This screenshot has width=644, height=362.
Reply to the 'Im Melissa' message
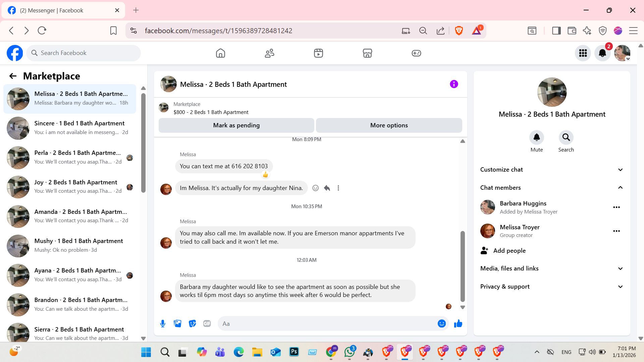coord(327,188)
